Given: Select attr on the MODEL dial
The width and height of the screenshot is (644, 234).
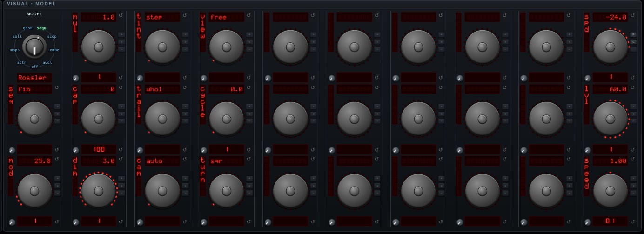Looking at the screenshot, I should (x=21, y=62).
